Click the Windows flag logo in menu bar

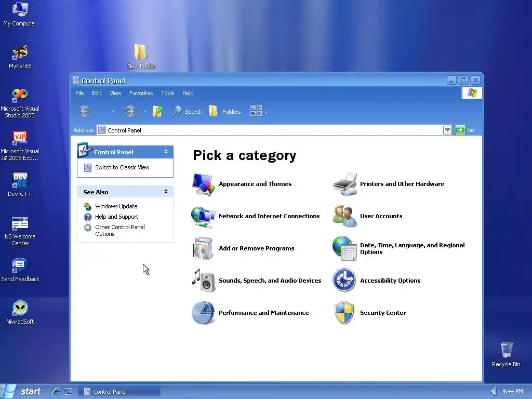click(472, 92)
